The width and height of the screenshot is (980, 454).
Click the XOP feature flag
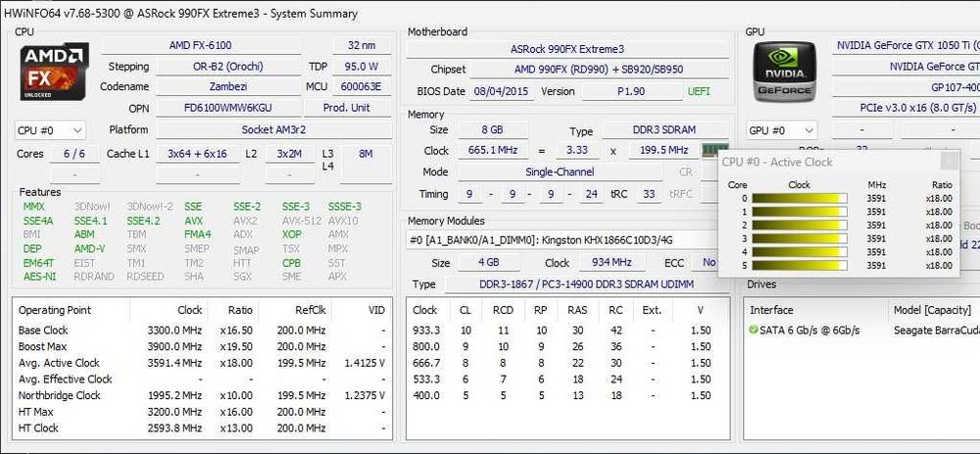coord(292,234)
